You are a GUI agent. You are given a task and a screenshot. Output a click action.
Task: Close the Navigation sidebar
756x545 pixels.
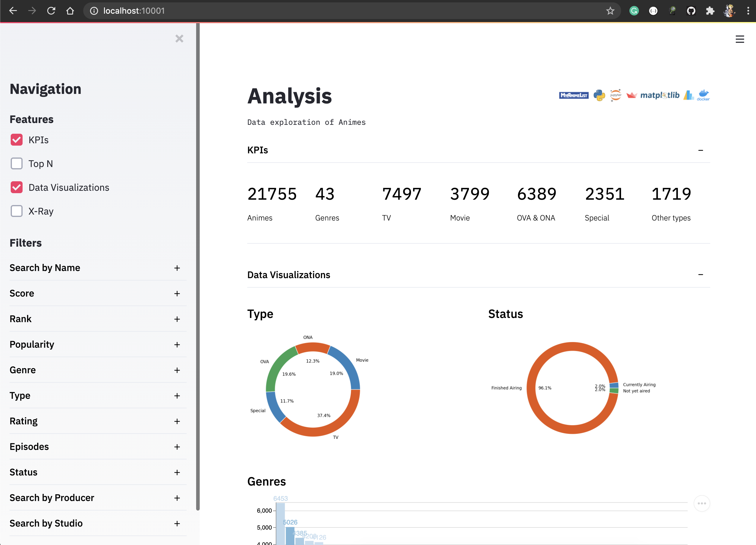click(179, 39)
